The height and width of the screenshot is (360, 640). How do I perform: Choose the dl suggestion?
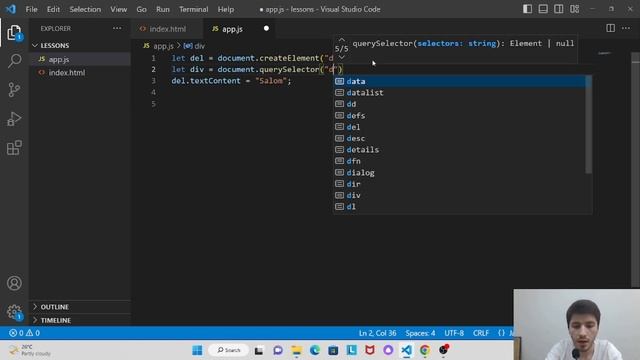tap(460, 207)
